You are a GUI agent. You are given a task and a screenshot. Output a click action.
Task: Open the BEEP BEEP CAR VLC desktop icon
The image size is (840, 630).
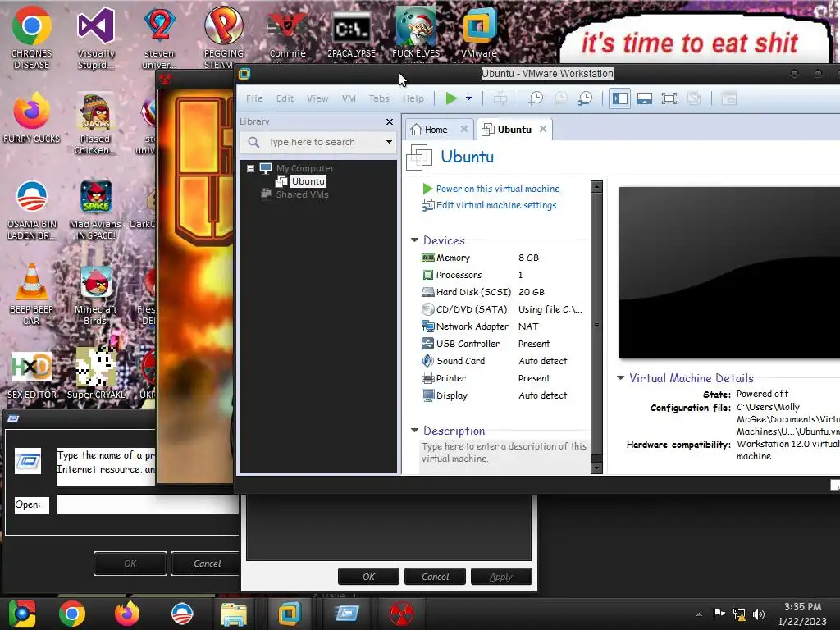32,294
